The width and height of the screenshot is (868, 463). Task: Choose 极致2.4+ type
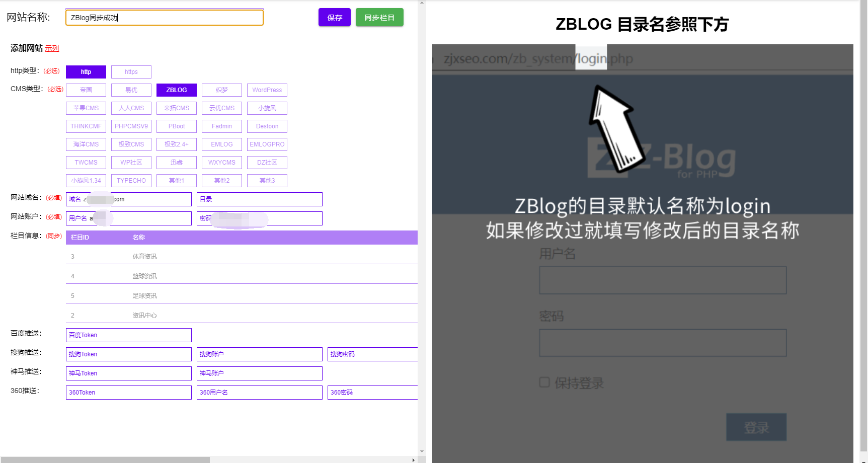coord(177,144)
